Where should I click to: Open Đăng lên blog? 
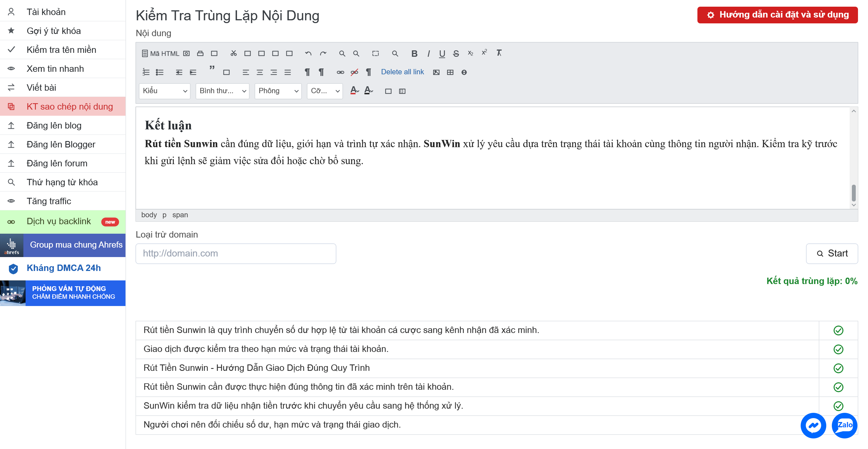[x=63, y=125]
